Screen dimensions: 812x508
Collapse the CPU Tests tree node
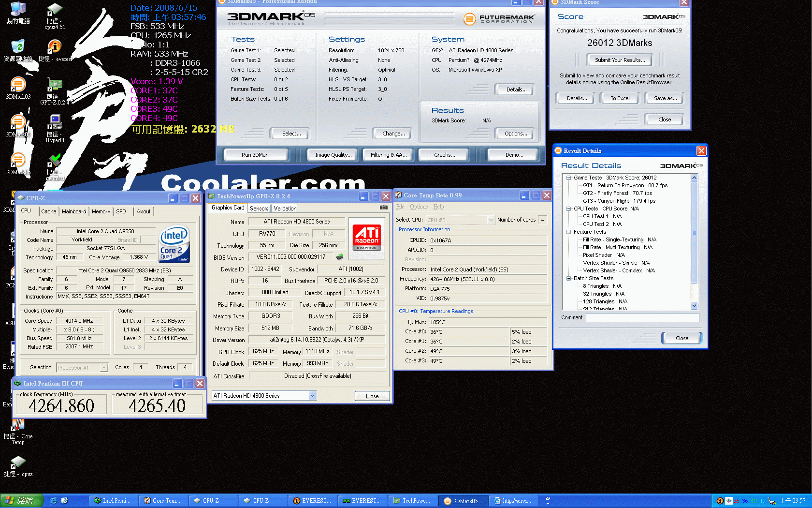point(569,209)
